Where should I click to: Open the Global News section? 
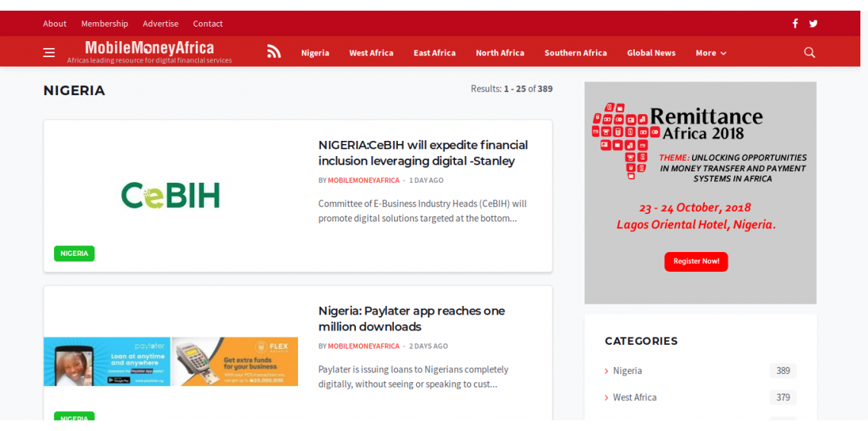(651, 53)
